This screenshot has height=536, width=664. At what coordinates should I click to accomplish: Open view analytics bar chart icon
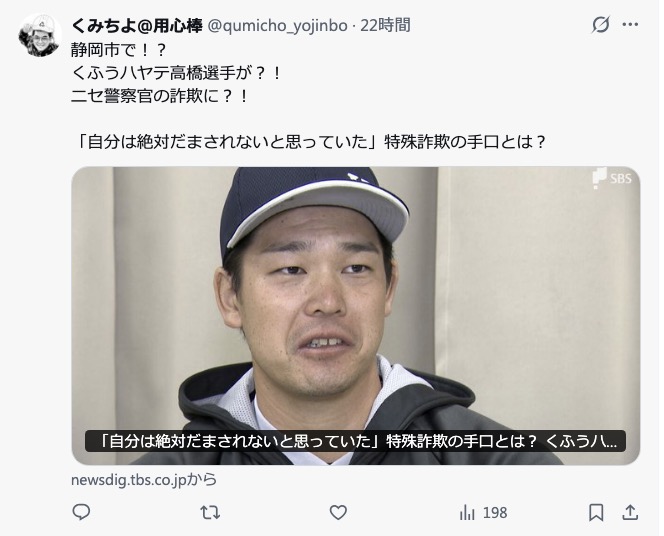pos(467,513)
